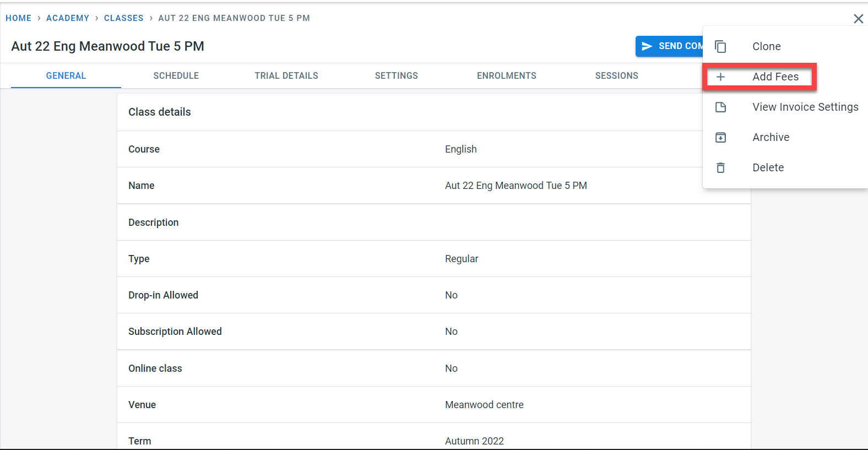Close the class panel with X
Image resolution: width=868 pixels, height=450 pixels.
click(858, 19)
